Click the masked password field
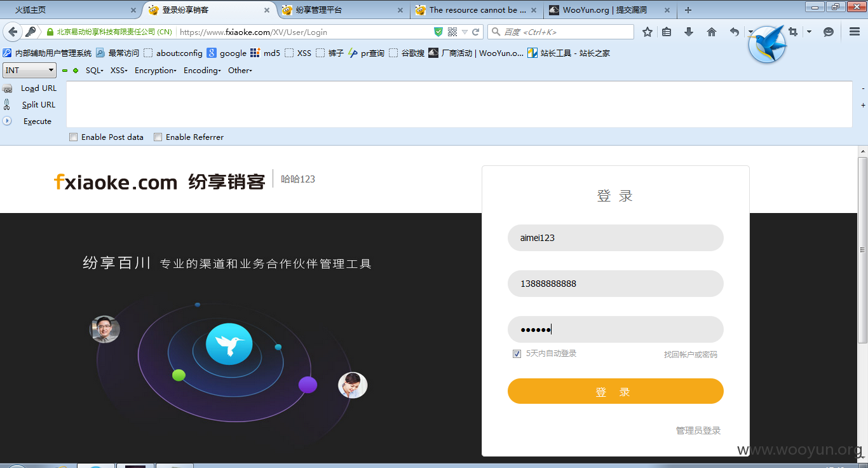868x468 pixels. click(615, 329)
